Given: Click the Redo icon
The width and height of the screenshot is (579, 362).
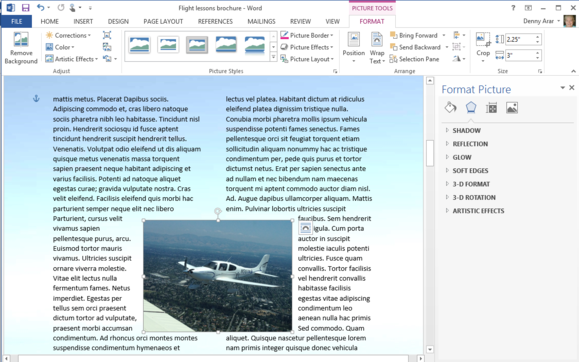Looking at the screenshot, I should point(61,7).
